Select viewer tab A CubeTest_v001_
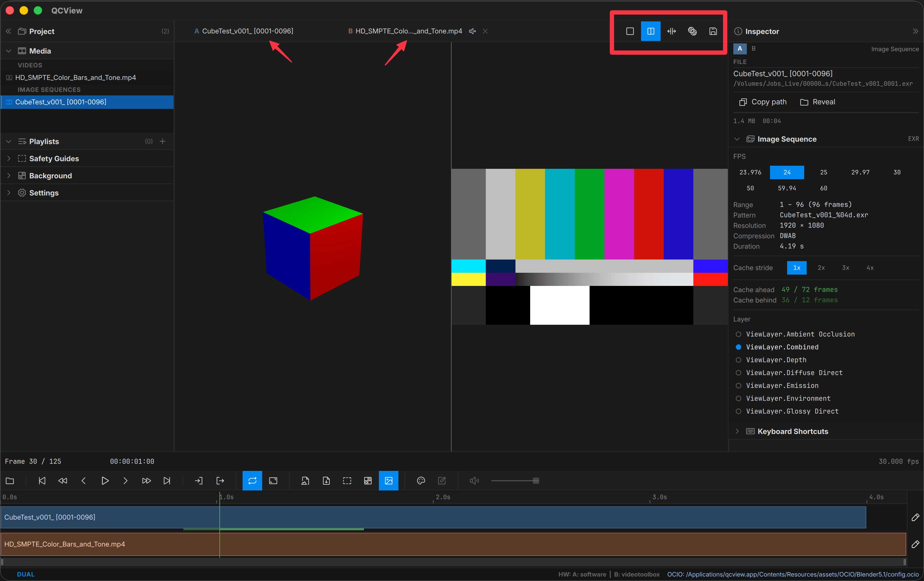Viewport: 924px width, 581px height. (244, 31)
